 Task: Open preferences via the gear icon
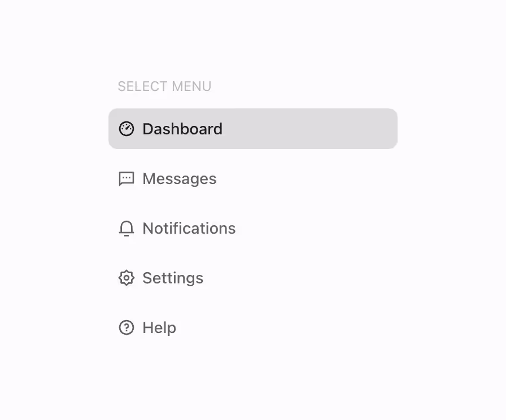126,278
